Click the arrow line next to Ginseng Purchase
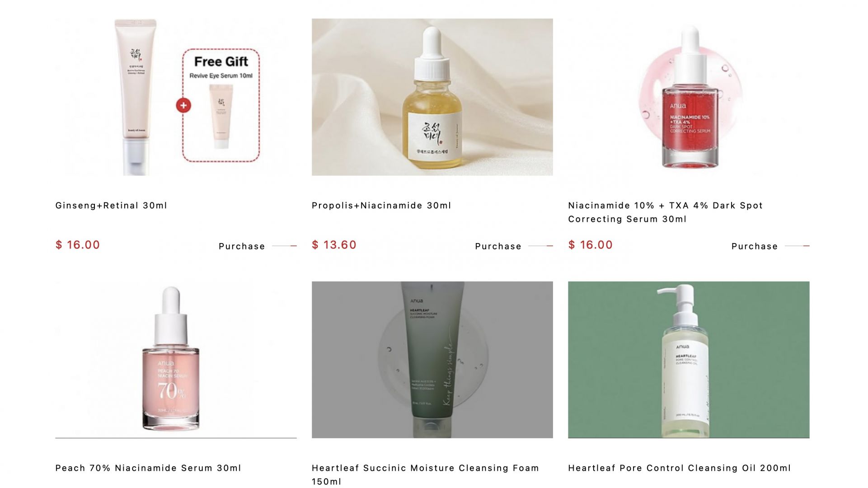868x488 pixels. [284, 246]
